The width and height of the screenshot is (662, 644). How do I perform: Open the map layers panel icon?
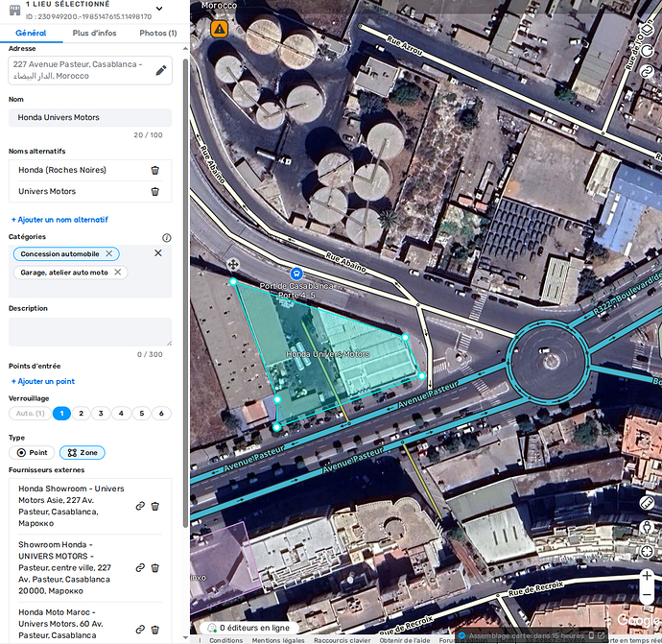647,30
